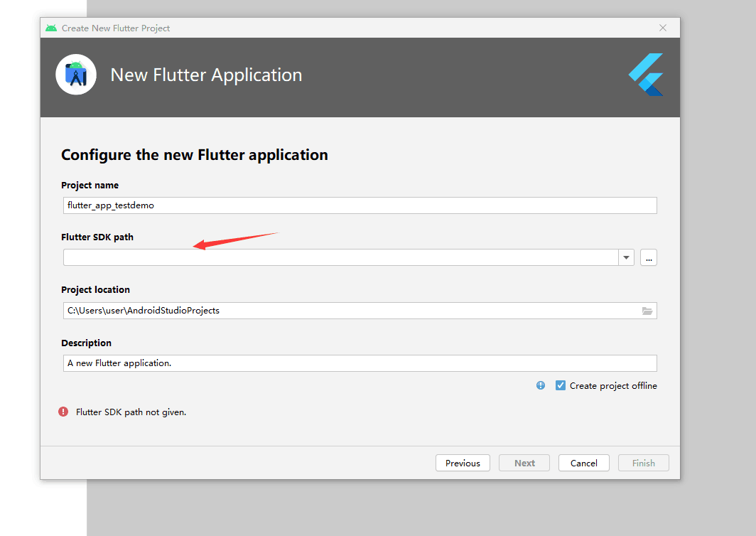Viewport: 756px width, 536px height.
Task: Click the 'Project location' label
Action: click(x=95, y=289)
